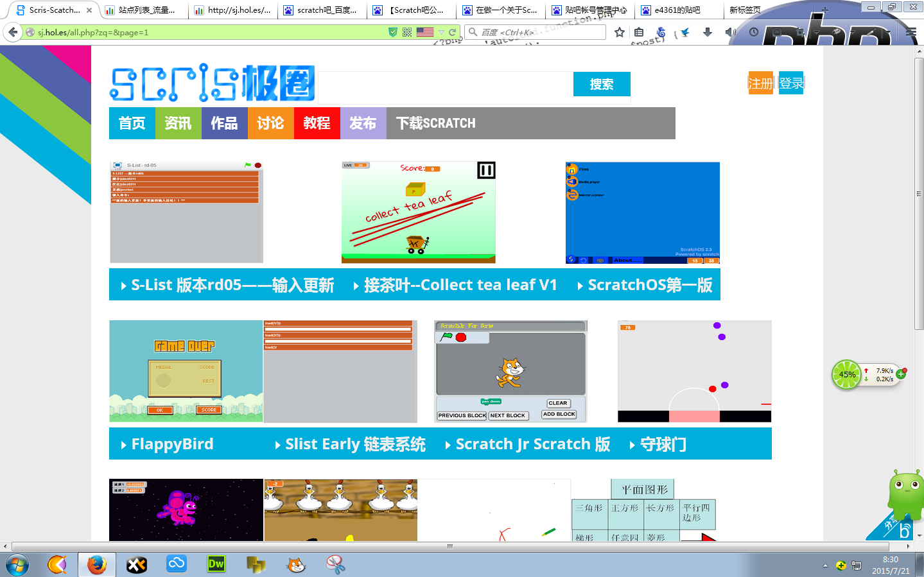Open Dreamweaver from the taskbar
This screenshot has width=924, height=577.
point(216,564)
